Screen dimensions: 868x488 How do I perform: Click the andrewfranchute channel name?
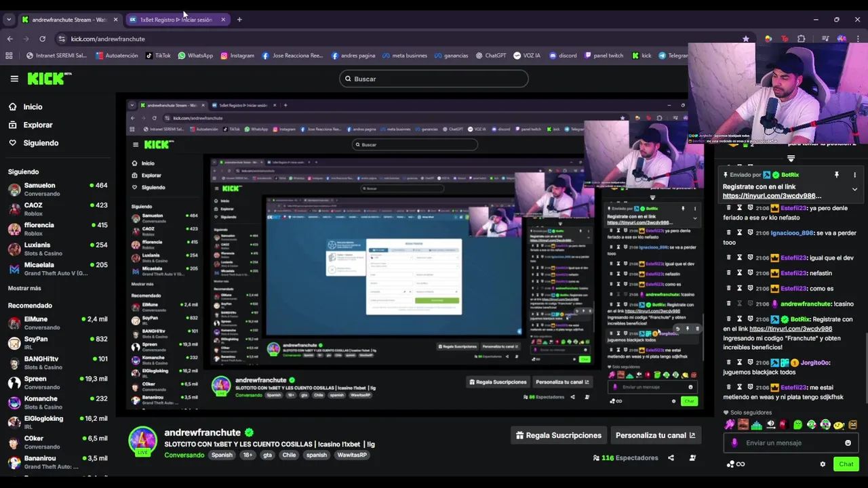(202, 432)
